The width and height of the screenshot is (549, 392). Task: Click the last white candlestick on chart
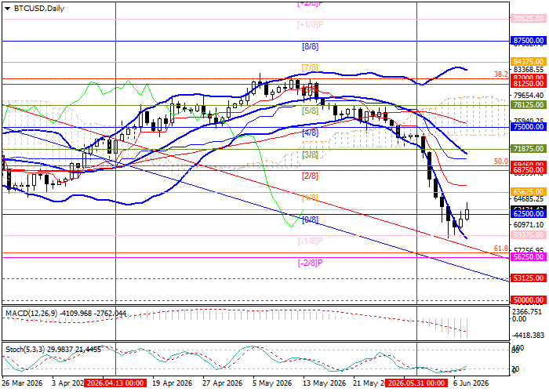[467, 214]
